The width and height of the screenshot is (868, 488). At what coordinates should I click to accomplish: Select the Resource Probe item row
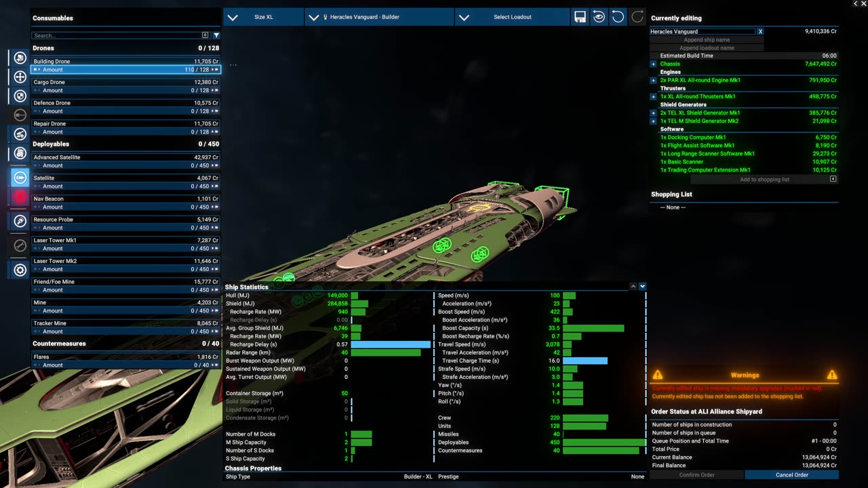(x=125, y=220)
